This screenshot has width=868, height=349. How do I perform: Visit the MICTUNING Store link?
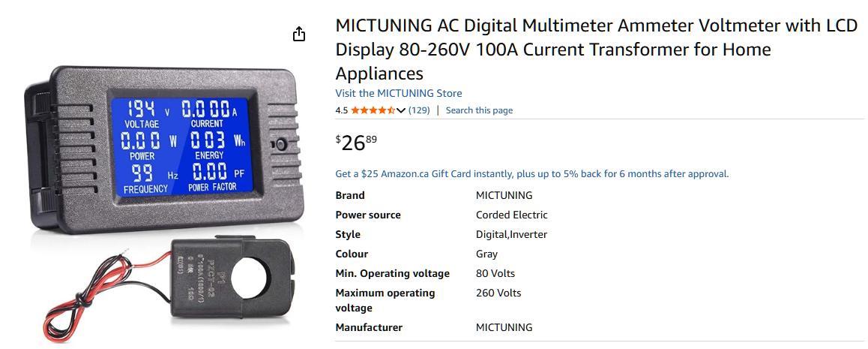398,94
